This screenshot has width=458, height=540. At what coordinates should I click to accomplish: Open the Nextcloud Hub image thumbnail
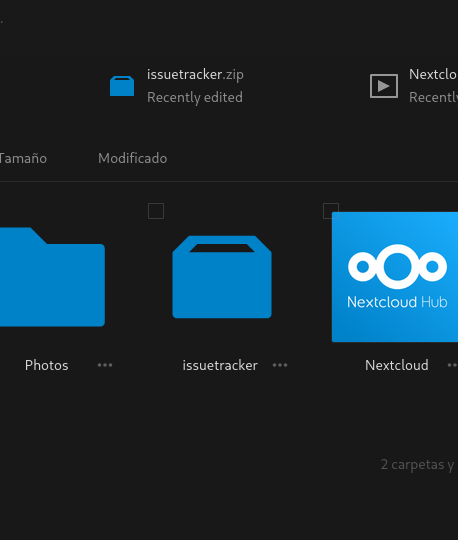coord(395,277)
